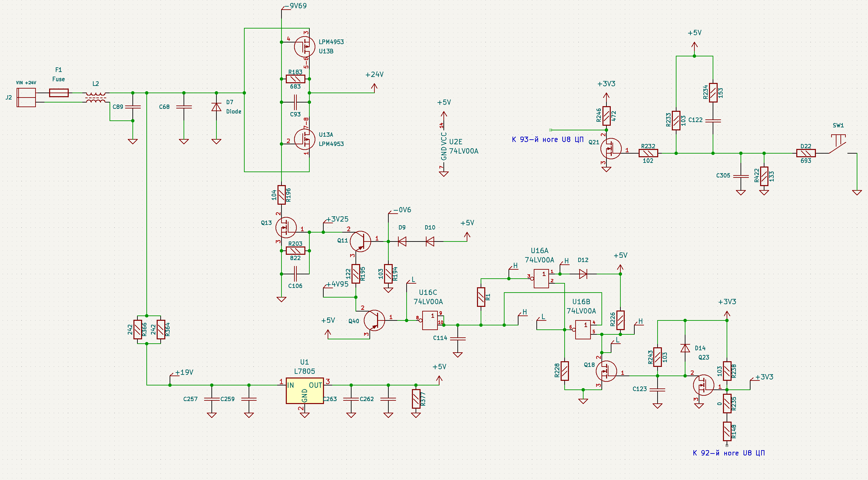Select resistor R364 symbol
The width and height of the screenshot is (868, 480).
161,329
